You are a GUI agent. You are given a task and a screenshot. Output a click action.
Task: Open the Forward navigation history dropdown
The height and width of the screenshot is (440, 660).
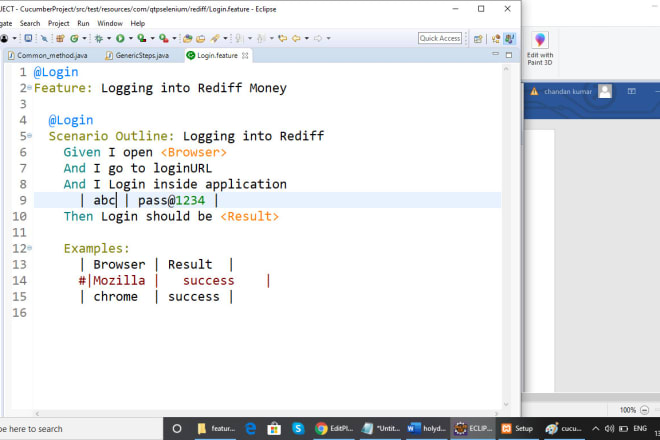pos(328,39)
